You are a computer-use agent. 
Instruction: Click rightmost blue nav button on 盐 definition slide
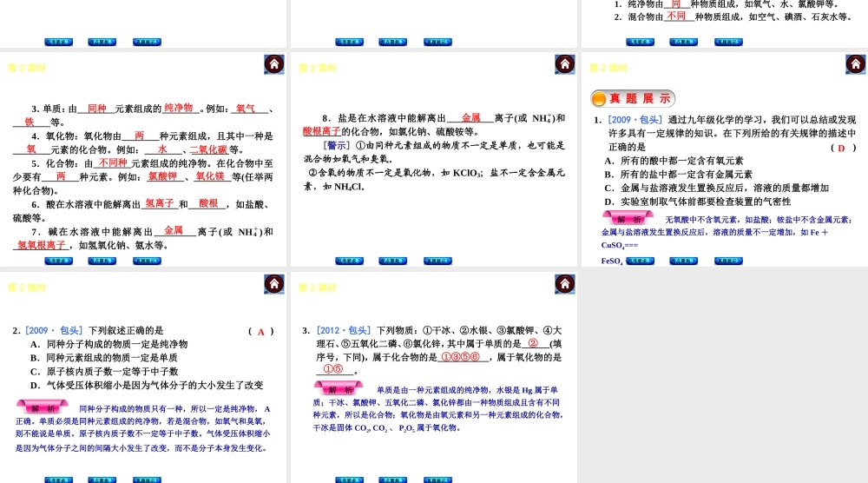(x=437, y=261)
